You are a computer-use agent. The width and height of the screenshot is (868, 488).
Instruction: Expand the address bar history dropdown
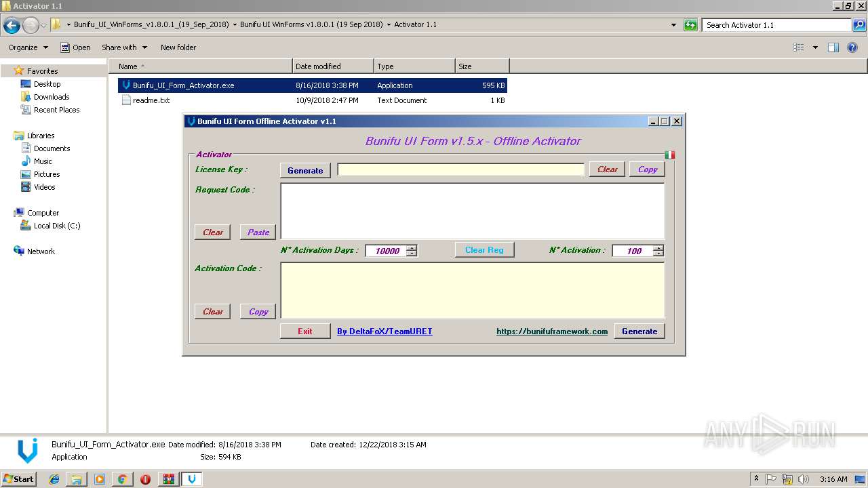tap(673, 25)
